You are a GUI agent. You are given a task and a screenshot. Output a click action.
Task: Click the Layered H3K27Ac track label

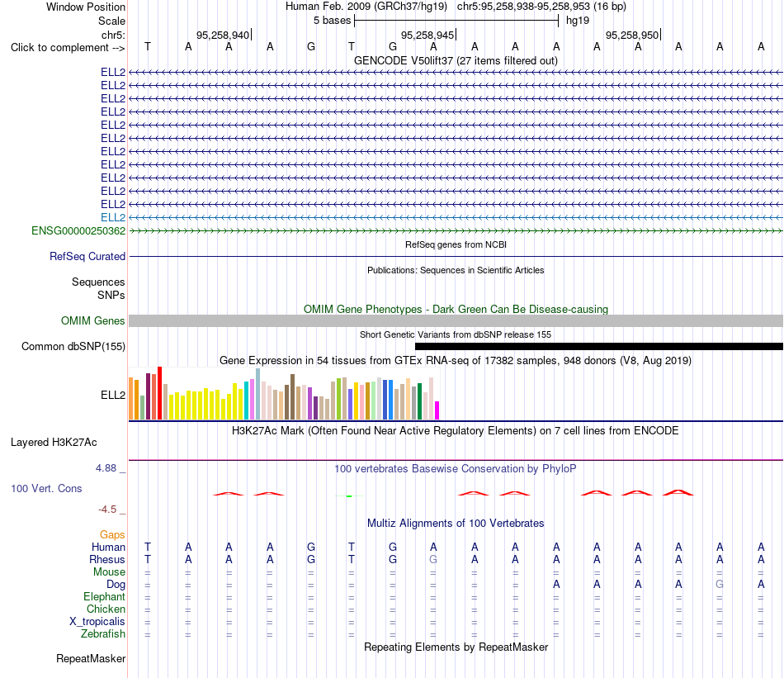pos(54,443)
